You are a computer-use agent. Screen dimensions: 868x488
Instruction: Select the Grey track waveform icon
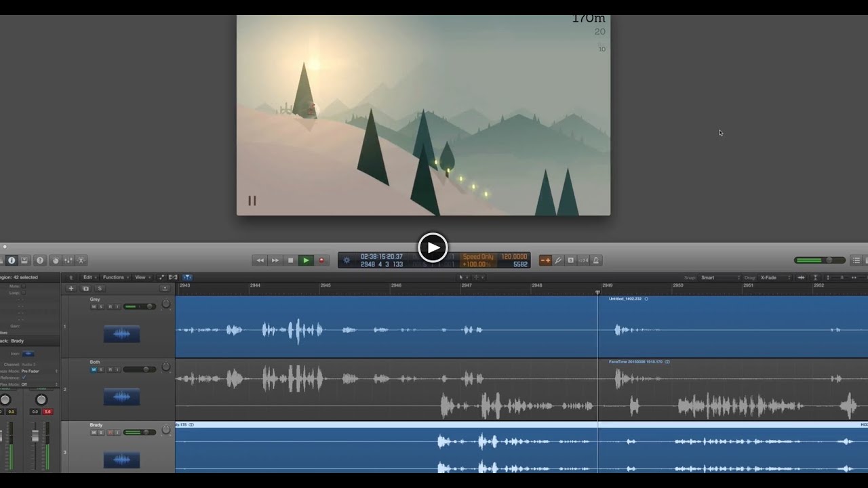pos(121,333)
